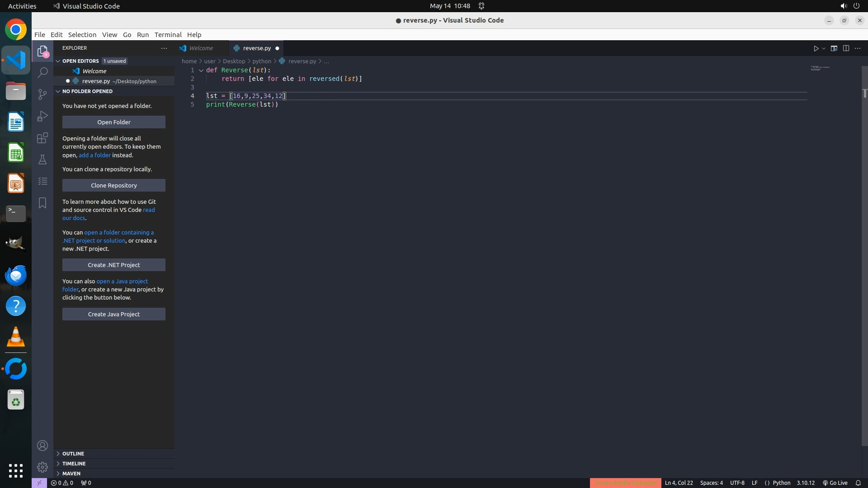The image size is (868, 488).
Task: Click the editor vertical scrollbar
Action: click(x=864, y=253)
